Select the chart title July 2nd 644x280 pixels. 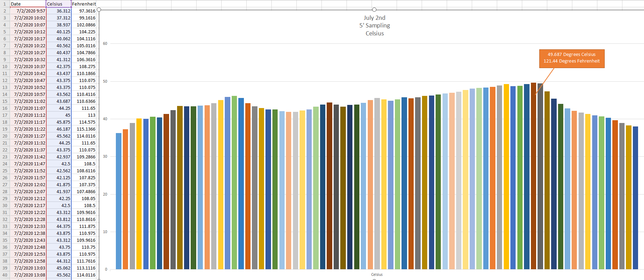(x=374, y=18)
